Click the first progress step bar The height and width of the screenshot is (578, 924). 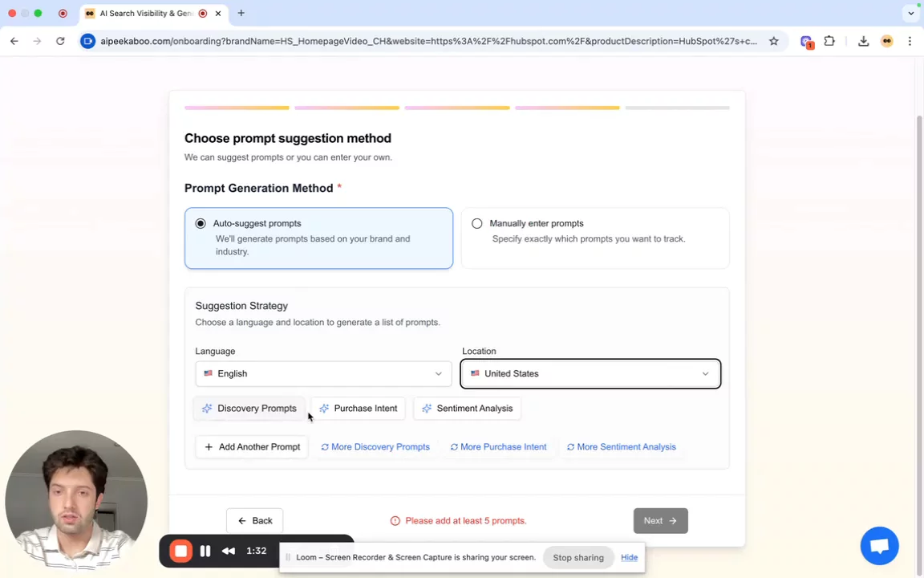237,108
